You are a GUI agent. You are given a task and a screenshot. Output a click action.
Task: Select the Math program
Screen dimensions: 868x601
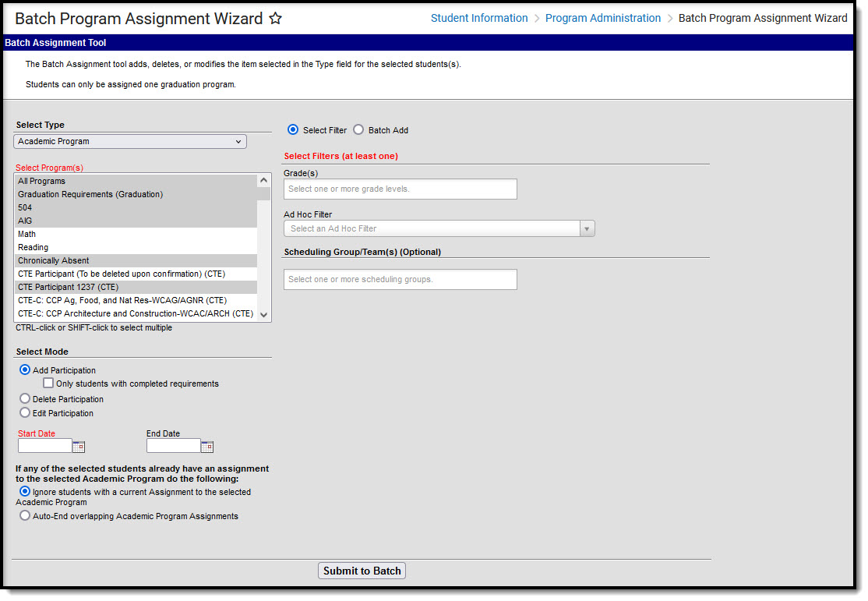(x=136, y=235)
